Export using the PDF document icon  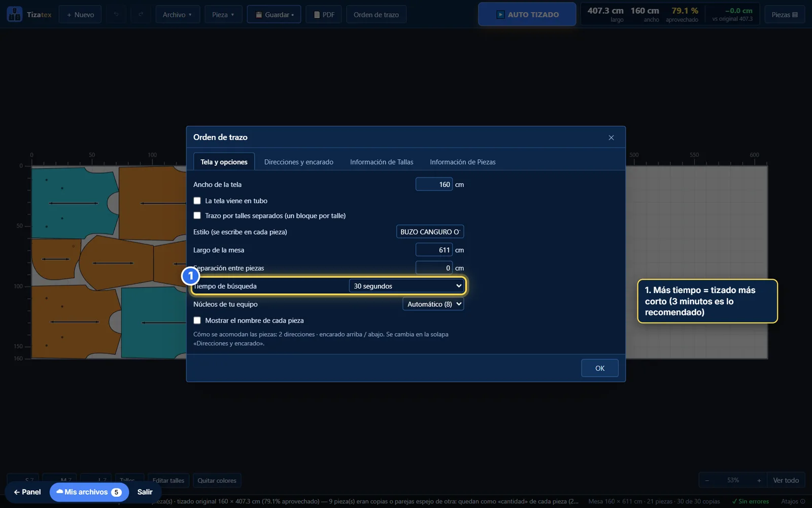point(317,15)
